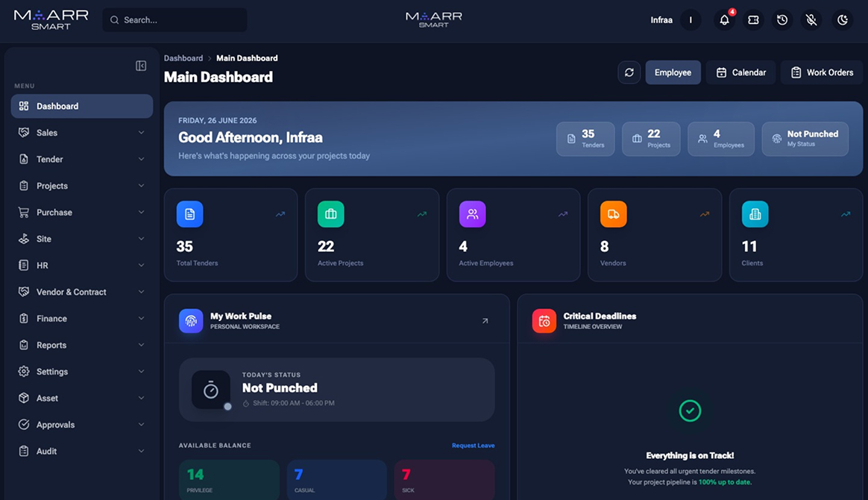868x500 pixels.
Task: Select Dashboard in the sidebar
Action: pyautogui.click(x=82, y=106)
